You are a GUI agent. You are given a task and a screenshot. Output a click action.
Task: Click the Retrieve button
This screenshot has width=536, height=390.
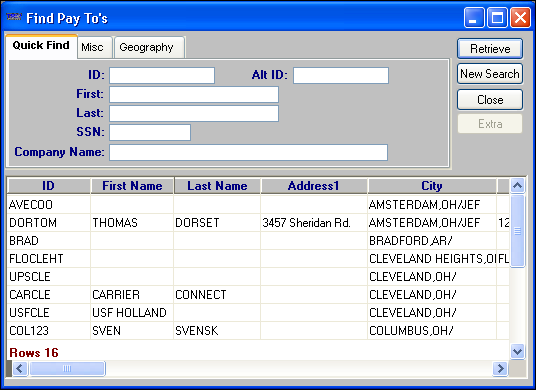[x=490, y=49]
